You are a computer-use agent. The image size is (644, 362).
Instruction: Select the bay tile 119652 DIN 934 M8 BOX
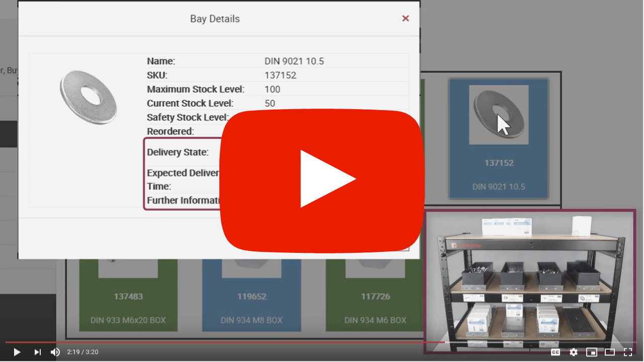click(x=252, y=294)
